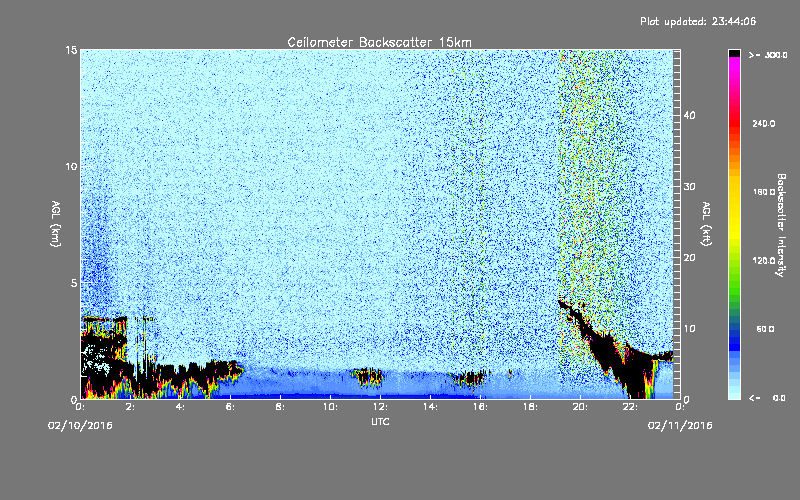
Task: Click the 20 kft tick on the right axis
Action: [x=689, y=258]
